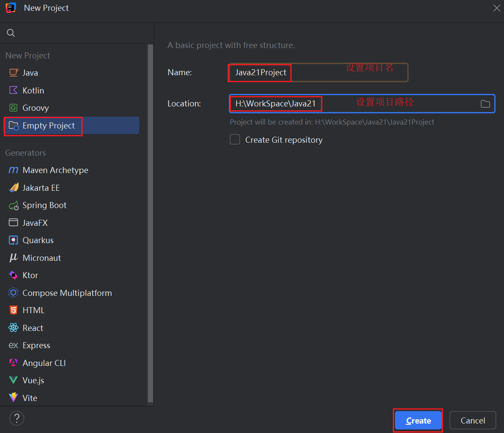The image size is (504, 433).
Task: Click the Kotlin K icon
Action: [x=13, y=90]
